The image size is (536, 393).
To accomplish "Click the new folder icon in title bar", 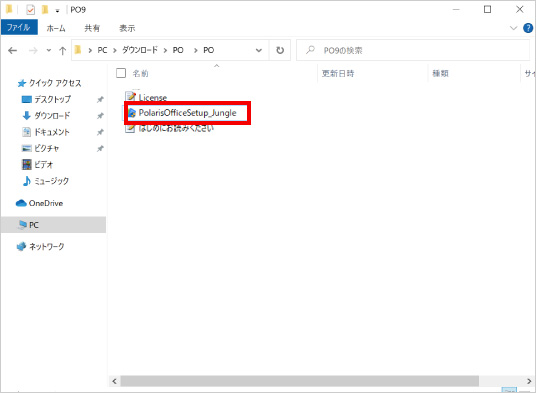I will click(45, 10).
